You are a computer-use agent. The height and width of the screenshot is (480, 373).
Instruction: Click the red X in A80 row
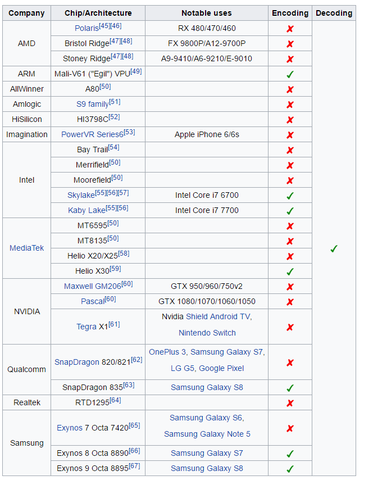pos(290,89)
